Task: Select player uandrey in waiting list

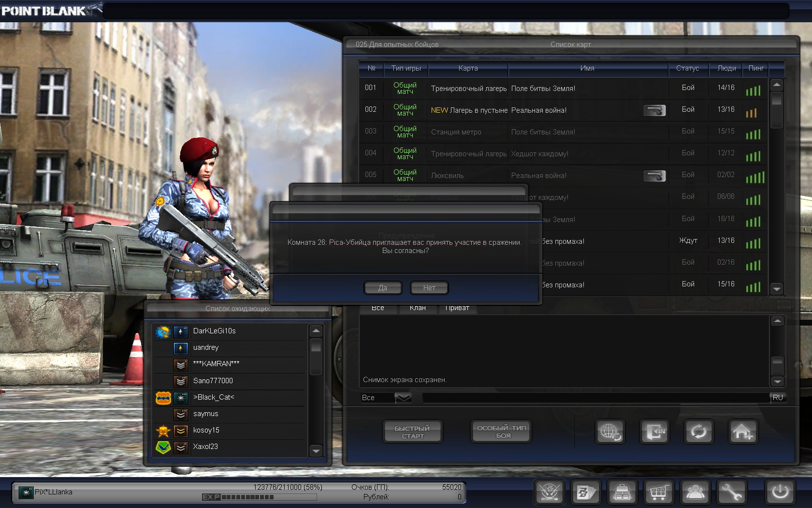Action: [230, 348]
